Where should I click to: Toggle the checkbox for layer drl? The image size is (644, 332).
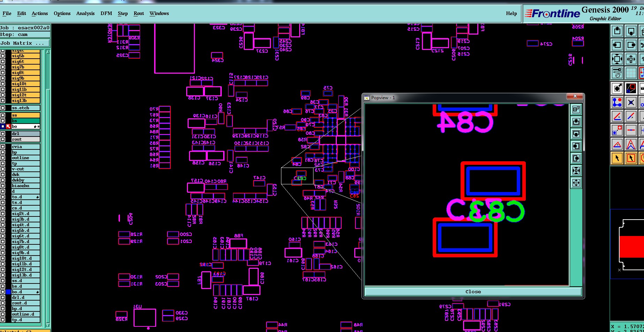coord(3,134)
